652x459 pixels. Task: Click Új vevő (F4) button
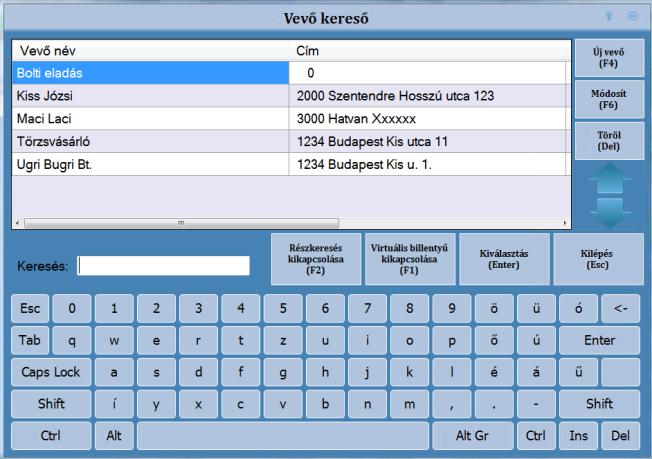point(609,58)
